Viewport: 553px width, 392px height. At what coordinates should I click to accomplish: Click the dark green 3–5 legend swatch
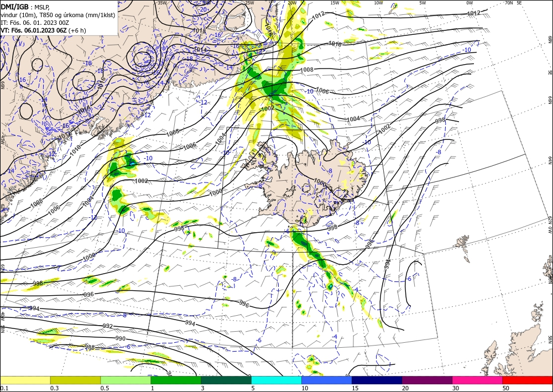point(226,380)
